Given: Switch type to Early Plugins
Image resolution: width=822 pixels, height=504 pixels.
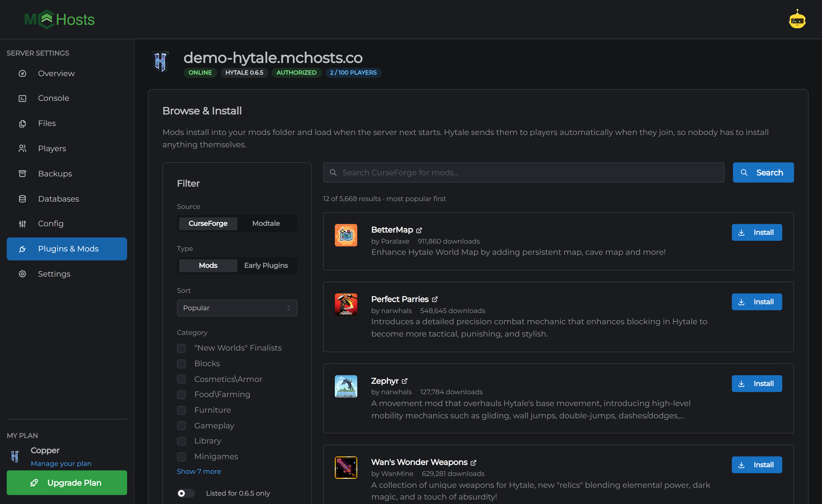Looking at the screenshot, I should (266, 265).
